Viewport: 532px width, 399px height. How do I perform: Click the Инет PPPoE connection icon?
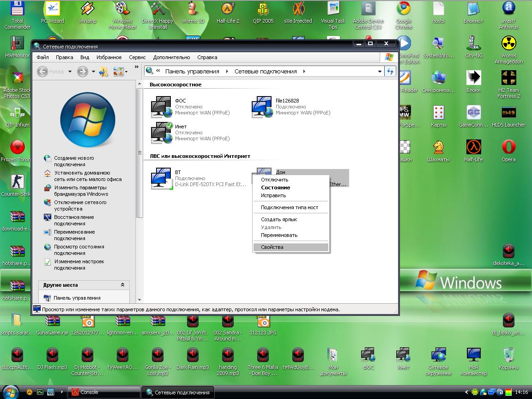(x=162, y=133)
